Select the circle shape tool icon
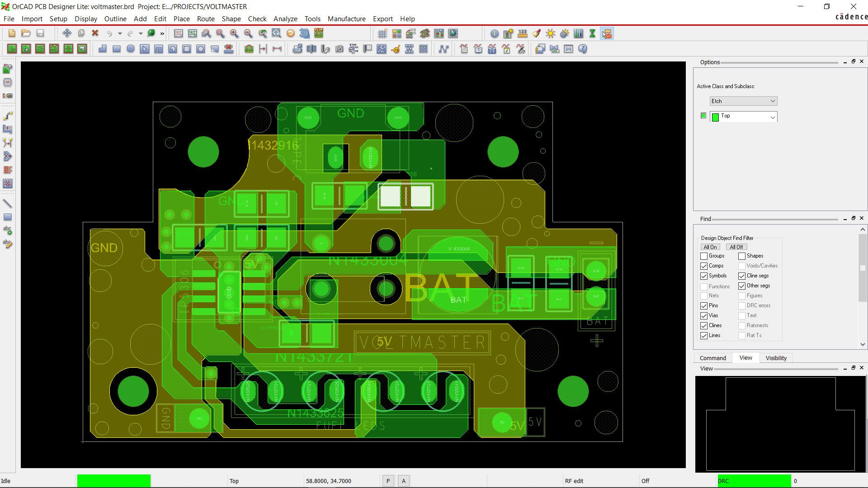Screen dimensions: 868x488 coord(131,49)
